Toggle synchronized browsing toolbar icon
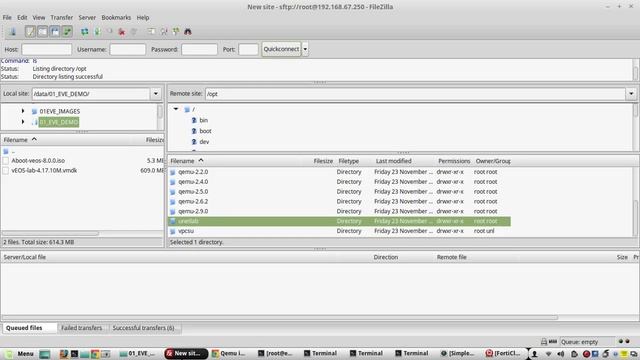 pos(176,31)
